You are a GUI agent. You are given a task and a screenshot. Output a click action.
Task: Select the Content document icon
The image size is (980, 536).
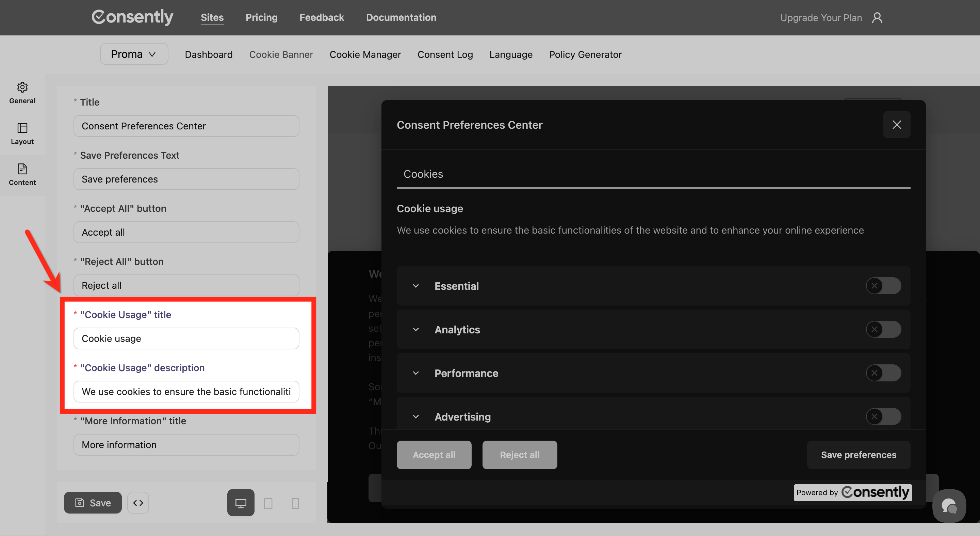(22, 169)
